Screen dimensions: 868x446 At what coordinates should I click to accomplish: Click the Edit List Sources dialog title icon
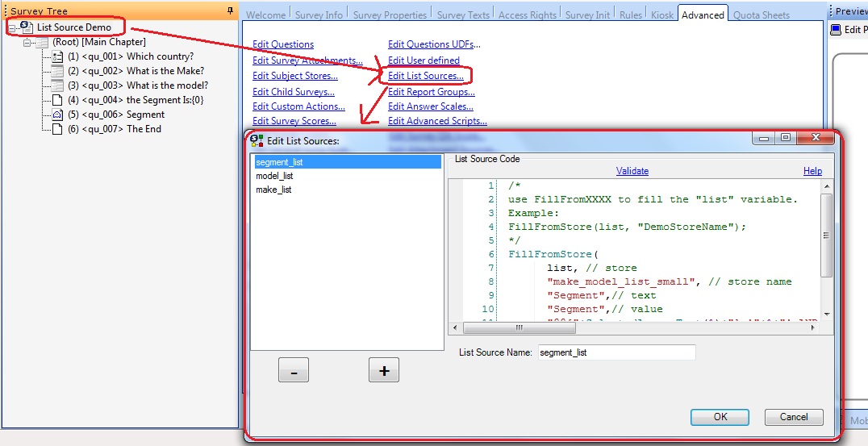coord(257,140)
